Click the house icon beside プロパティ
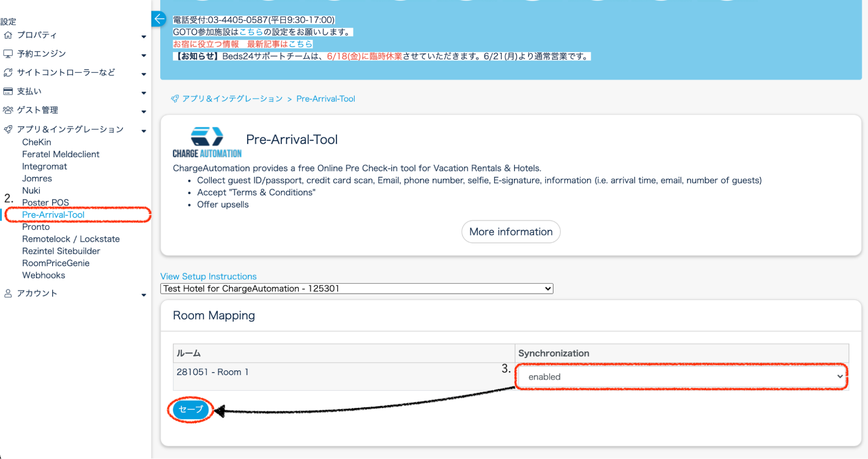 coord(8,35)
